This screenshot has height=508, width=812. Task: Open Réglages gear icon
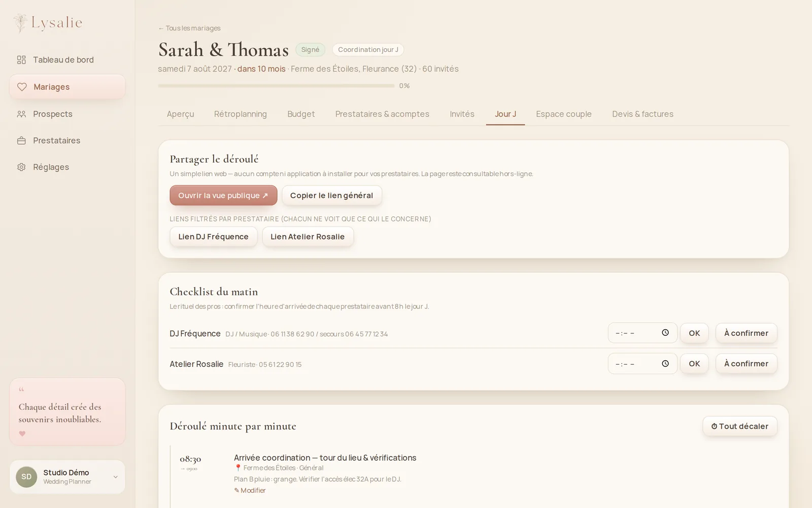click(21, 167)
